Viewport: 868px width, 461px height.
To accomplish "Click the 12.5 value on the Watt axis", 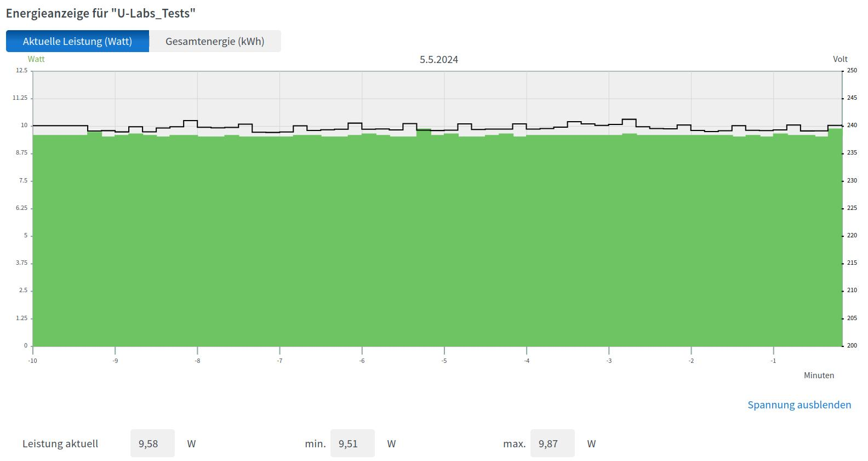I will click(x=22, y=70).
